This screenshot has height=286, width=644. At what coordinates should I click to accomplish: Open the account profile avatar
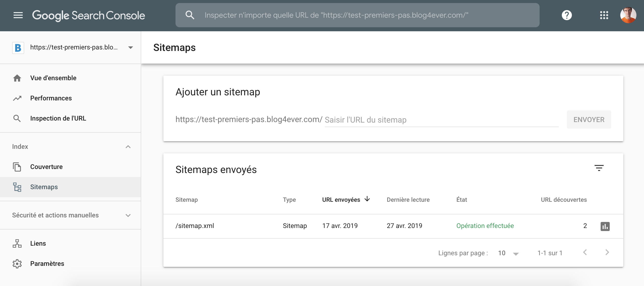628,15
